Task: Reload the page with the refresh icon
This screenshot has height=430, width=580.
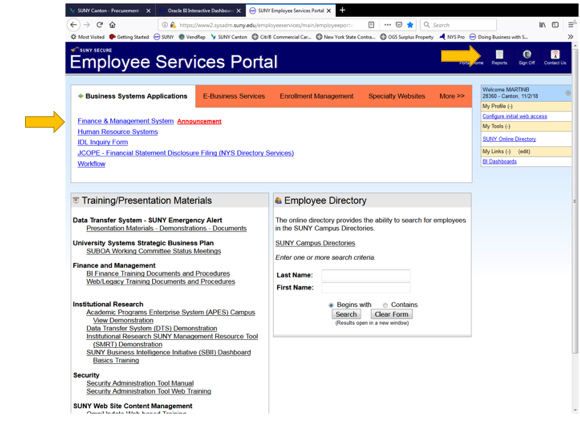Action: [x=100, y=25]
